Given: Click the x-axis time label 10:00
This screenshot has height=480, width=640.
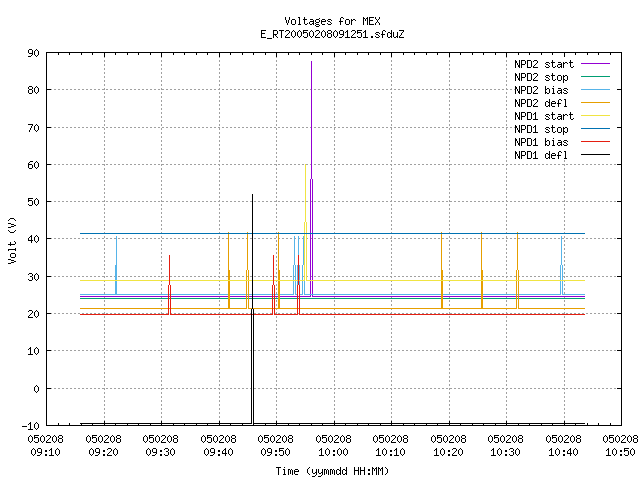Looking at the screenshot, I should coord(333,453).
